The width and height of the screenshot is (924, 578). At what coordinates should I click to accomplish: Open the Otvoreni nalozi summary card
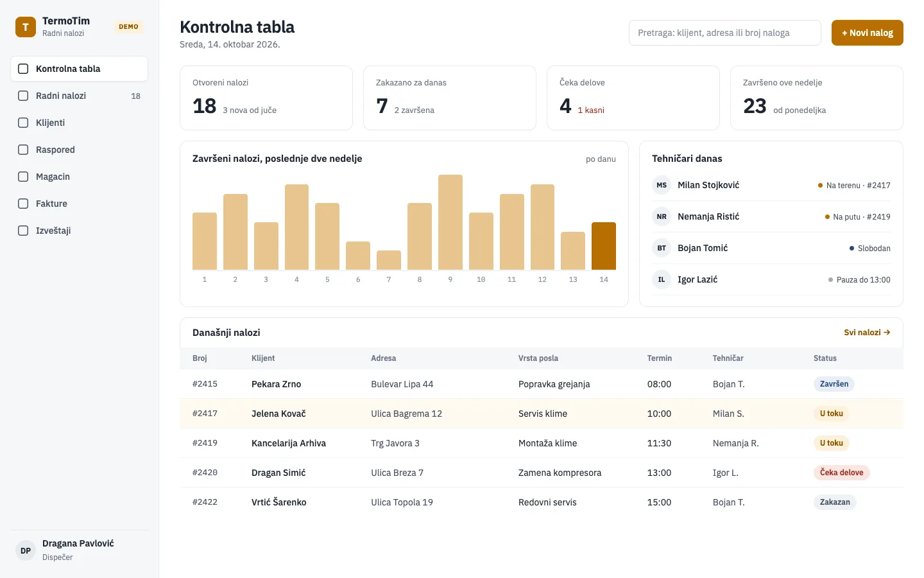point(266,98)
